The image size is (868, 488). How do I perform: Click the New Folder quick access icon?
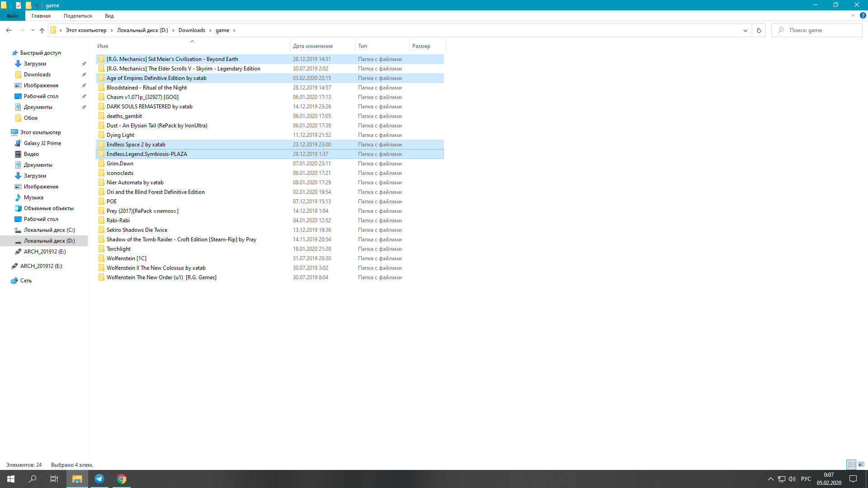coord(28,5)
